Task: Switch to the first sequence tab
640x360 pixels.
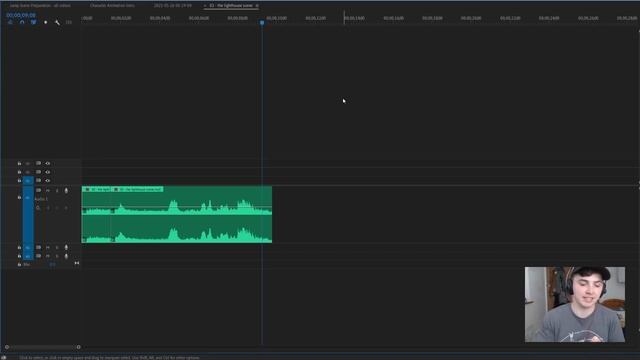Action: click(40, 6)
